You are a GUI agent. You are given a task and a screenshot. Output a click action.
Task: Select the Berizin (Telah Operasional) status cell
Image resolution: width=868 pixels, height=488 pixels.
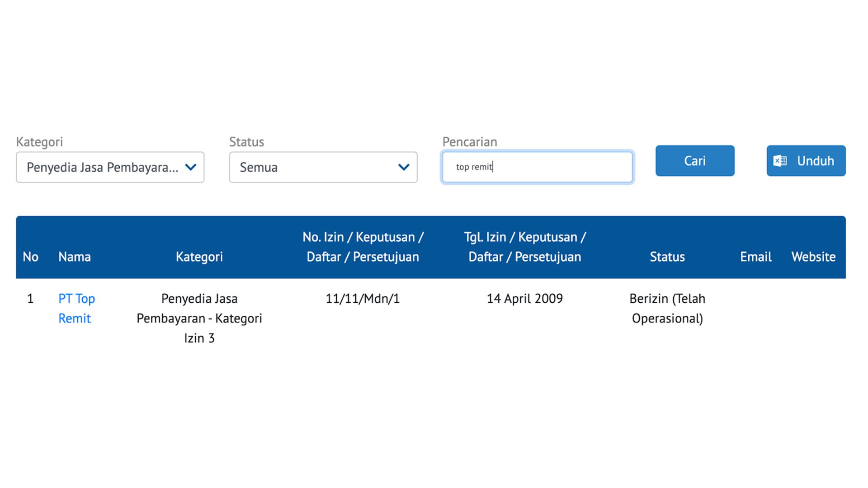click(x=667, y=308)
